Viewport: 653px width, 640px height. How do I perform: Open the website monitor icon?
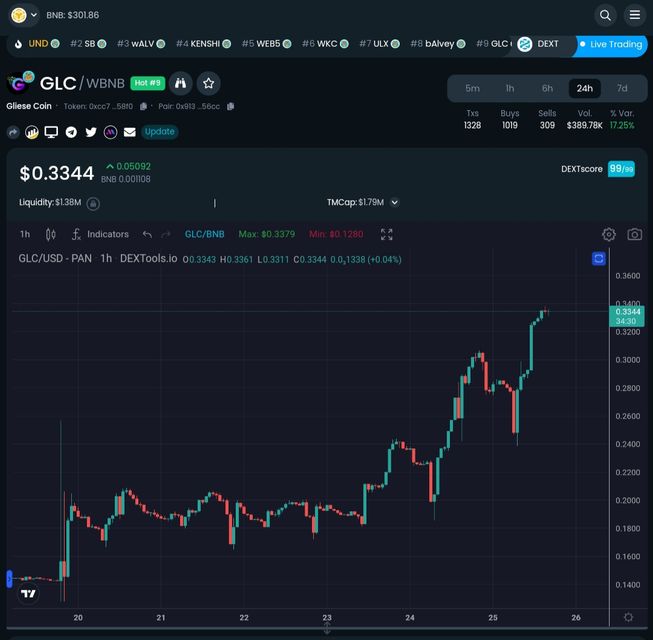tap(51, 132)
